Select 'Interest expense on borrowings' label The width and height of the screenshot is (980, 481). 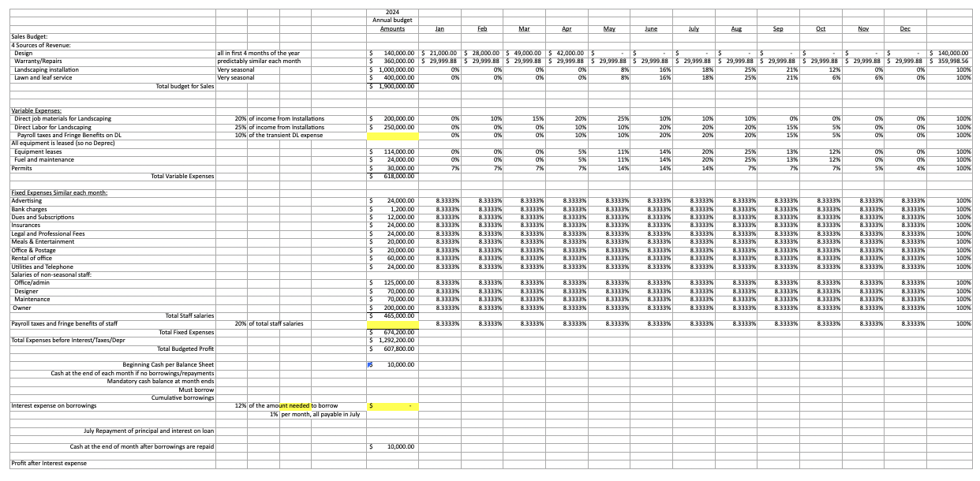pos(54,406)
